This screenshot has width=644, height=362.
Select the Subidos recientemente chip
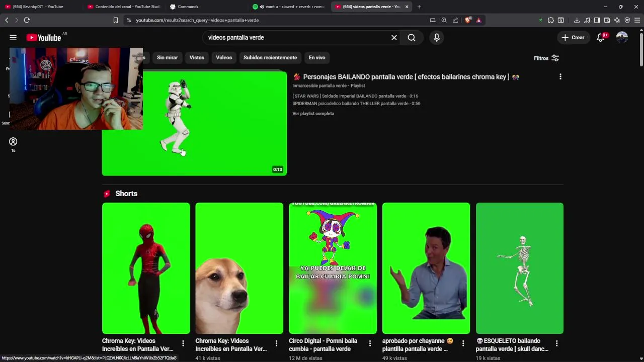270,58
